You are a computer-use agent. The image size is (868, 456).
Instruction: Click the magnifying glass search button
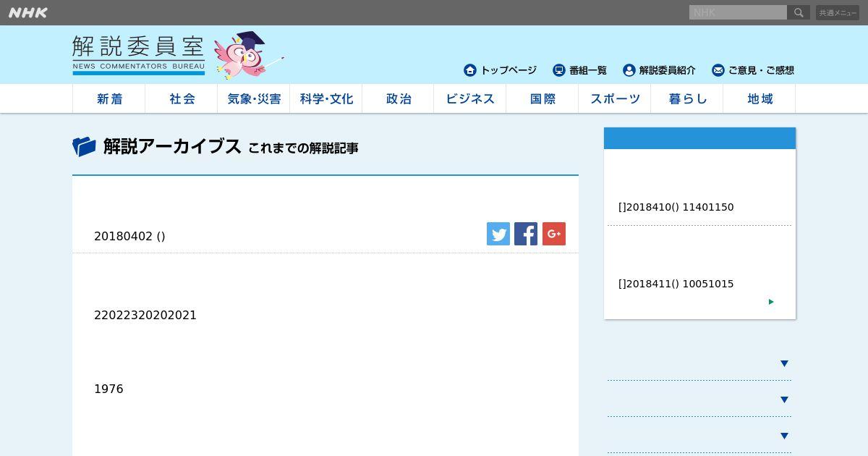(799, 12)
